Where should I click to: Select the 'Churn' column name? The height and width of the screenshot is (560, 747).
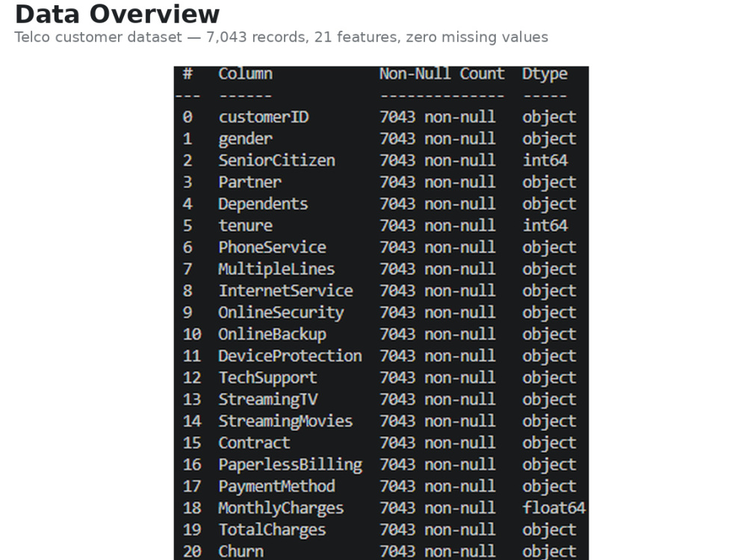[x=241, y=552]
